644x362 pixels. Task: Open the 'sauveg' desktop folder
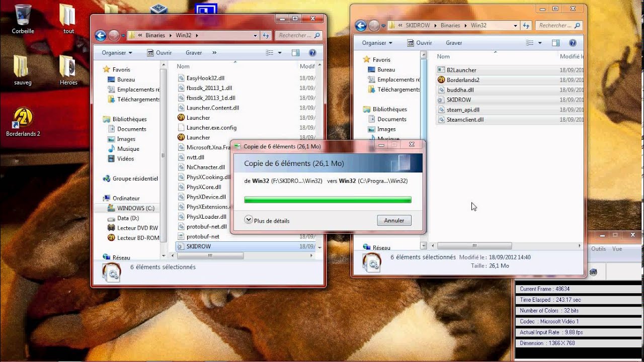(23, 70)
